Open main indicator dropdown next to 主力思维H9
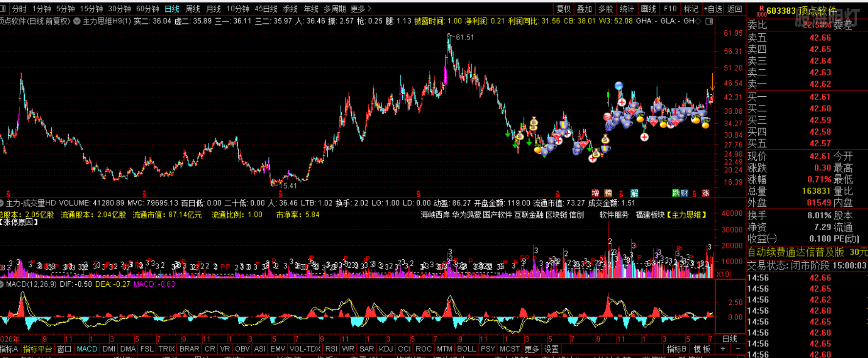 [x=77, y=21]
